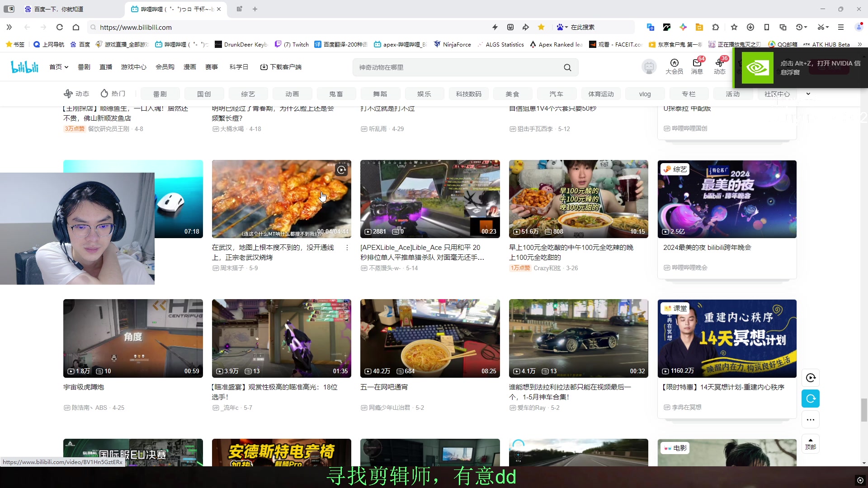This screenshot has height=488, width=868.
Task: Open uploader Crazy和弦 link
Action: (547, 268)
